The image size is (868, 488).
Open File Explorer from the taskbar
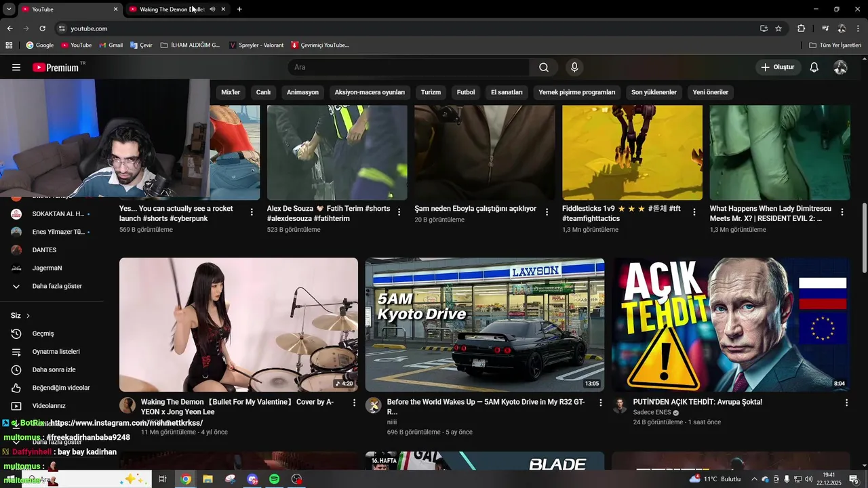tap(208, 479)
